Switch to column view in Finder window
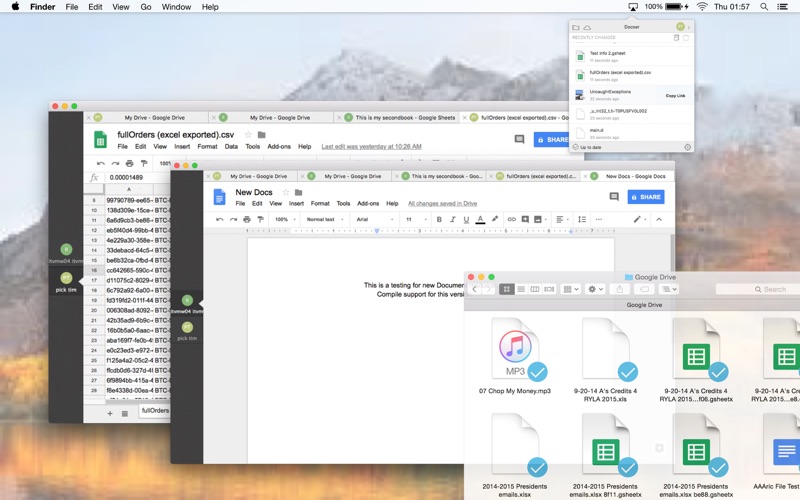This screenshot has width=800, height=500. point(535,289)
